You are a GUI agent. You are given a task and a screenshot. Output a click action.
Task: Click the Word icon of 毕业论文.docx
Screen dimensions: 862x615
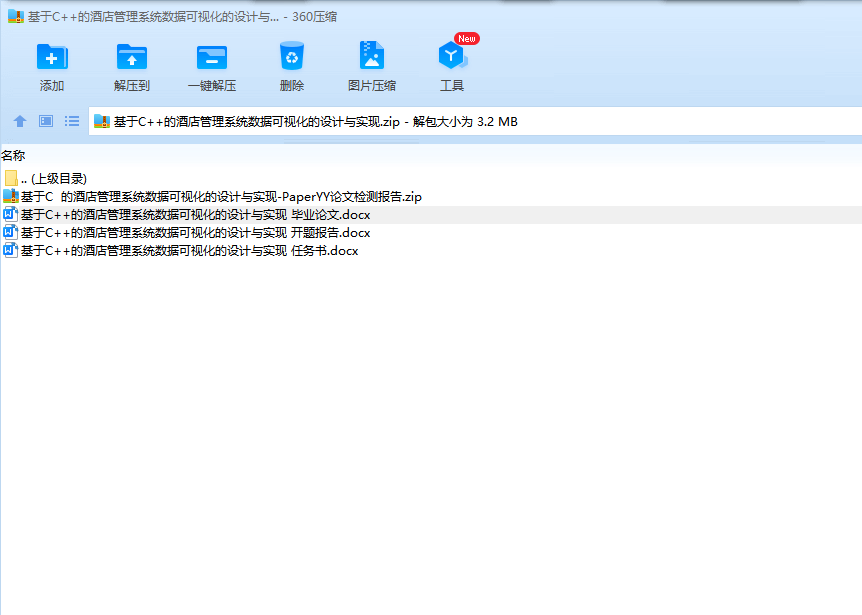(x=10, y=214)
